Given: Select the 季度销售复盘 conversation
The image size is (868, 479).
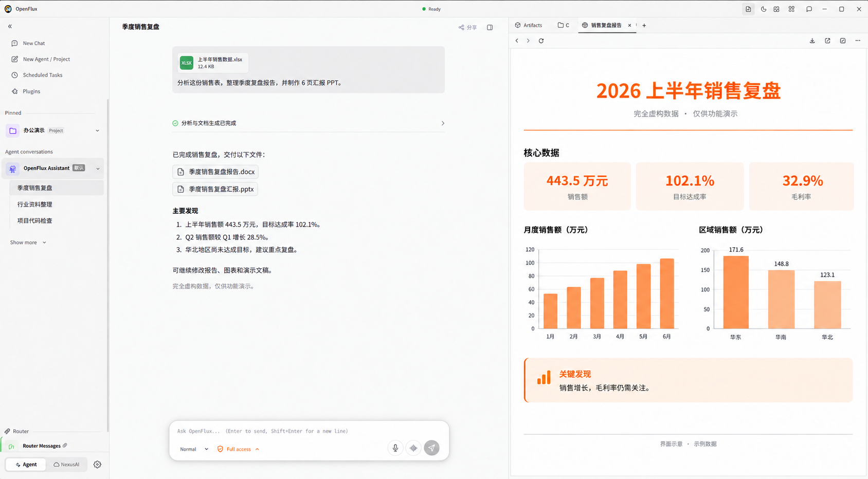Looking at the screenshot, I should (57, 188).
